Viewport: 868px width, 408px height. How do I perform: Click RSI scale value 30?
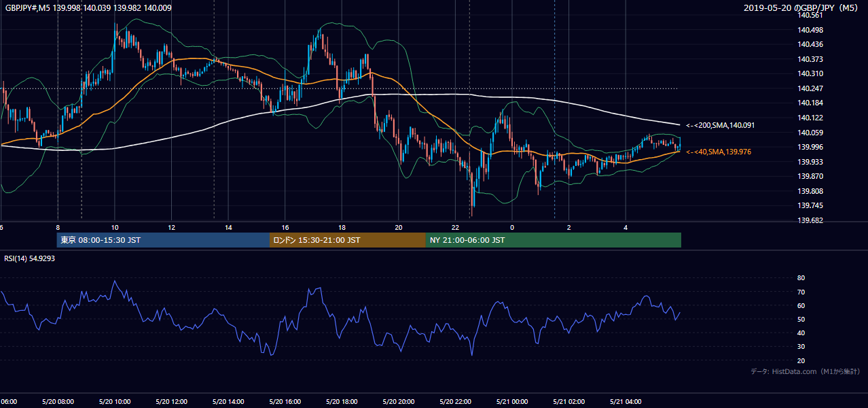tap(801, 347)
